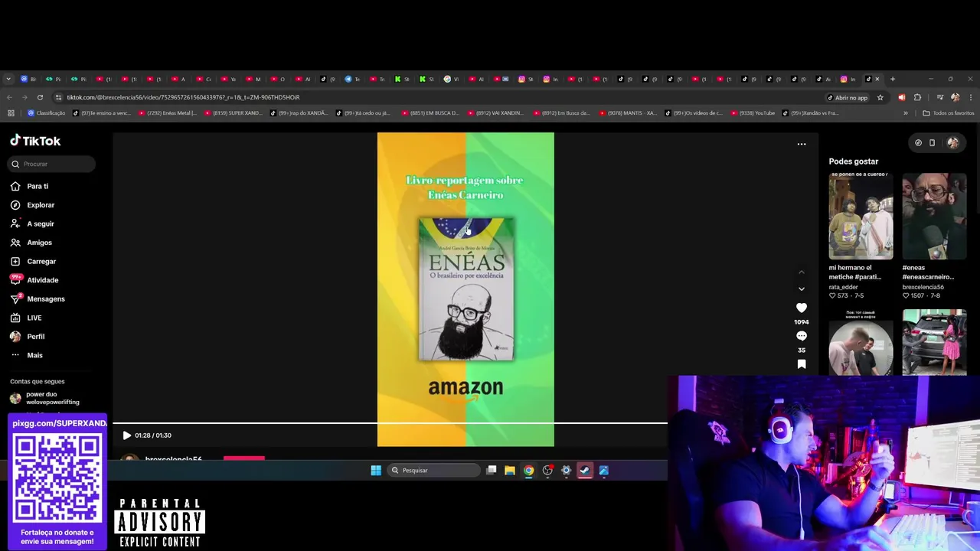Image resolution: width=980 pixels, height=551 pixels.
Task: Open the SUPER XAND bookmark
Action: point(232,113)
